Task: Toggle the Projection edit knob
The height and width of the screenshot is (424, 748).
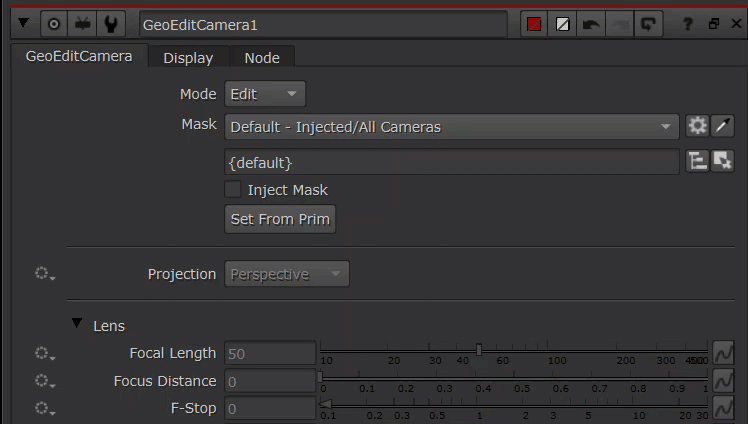Action: 44,274
